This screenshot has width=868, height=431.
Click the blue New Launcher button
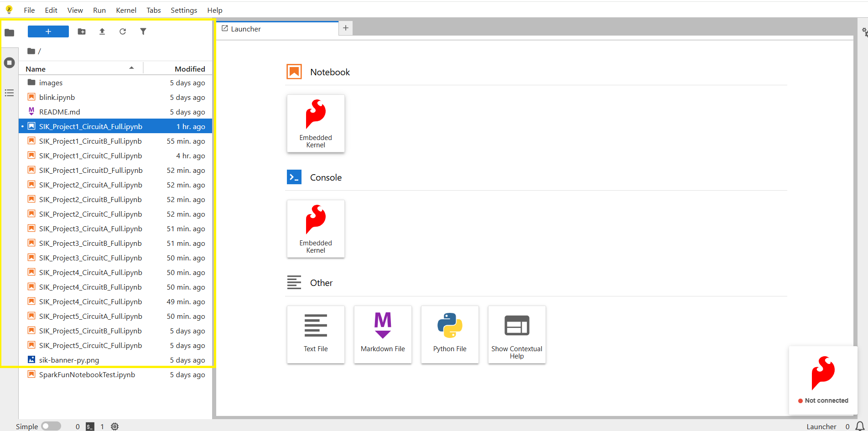point(48,31)
